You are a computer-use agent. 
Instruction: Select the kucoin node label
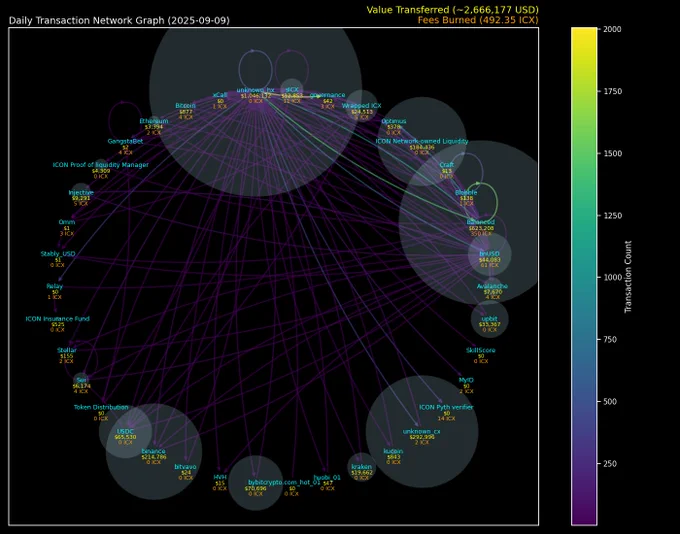pos(394,451)
